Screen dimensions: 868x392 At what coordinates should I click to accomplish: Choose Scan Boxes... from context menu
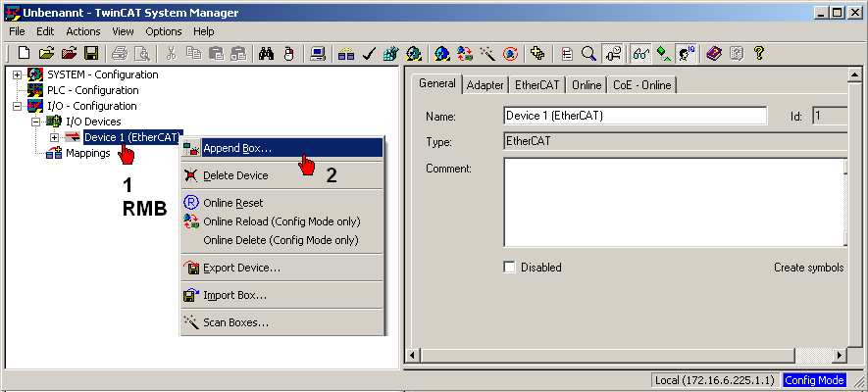(x=281, y=322)
